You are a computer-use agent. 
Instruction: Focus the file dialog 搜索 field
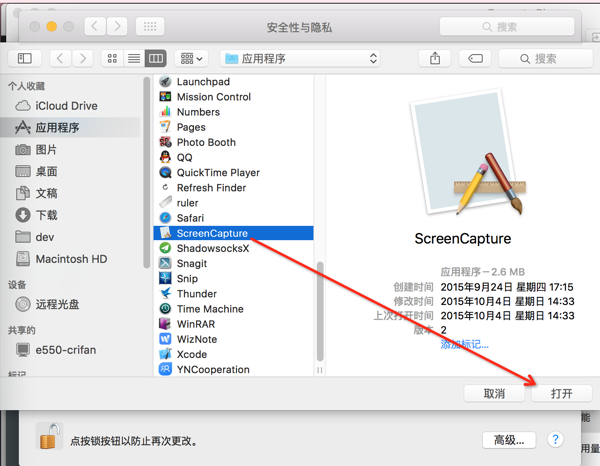(x=546, y=59)
